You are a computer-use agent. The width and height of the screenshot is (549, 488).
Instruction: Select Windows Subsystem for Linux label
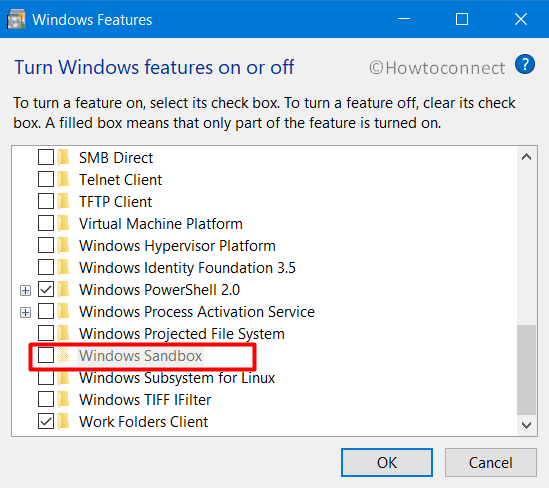pyautogui.click(x=177, y=378)
